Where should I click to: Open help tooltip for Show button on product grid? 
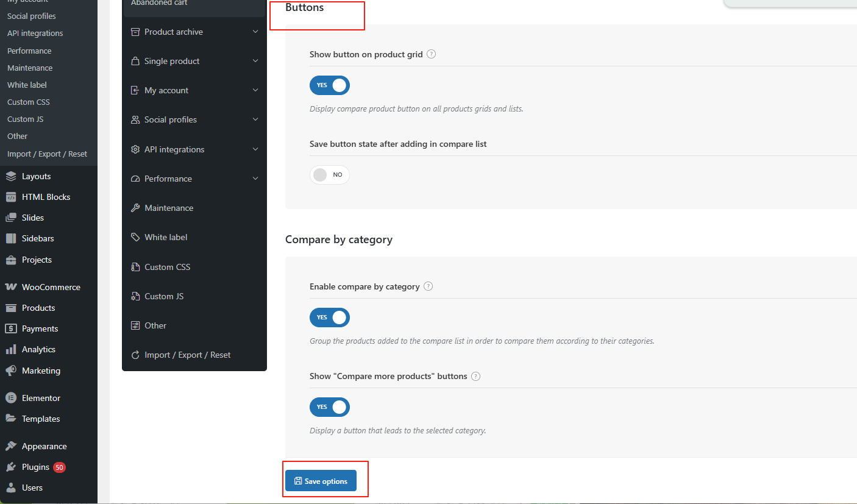tap(432, 54)
